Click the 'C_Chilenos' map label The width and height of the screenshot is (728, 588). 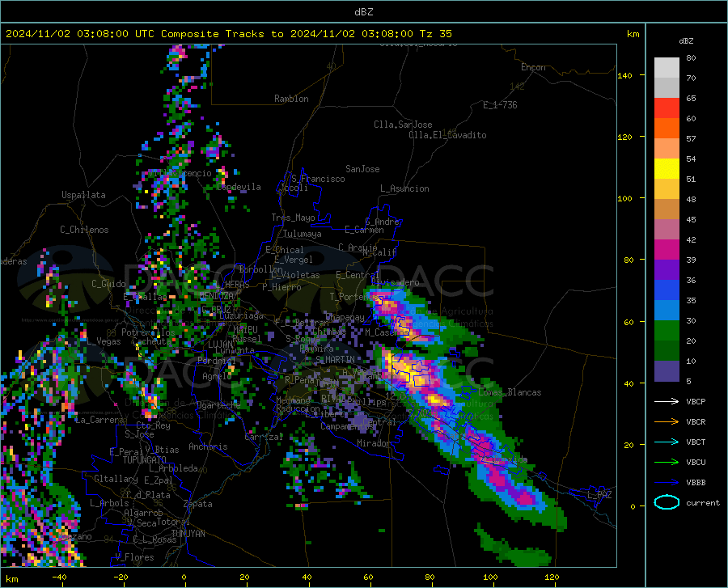(84, 230)
